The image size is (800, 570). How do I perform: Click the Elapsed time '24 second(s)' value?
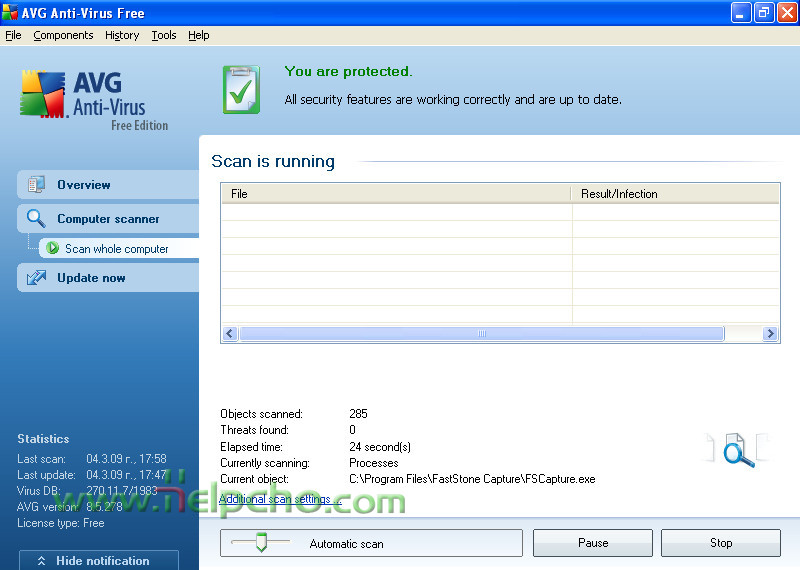pyautogui.click(x=380, y=447)
